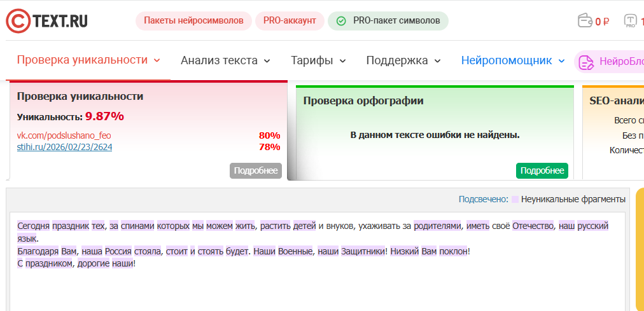This screenshot has width=644, height=311.
Task: Expand the chevron next to Тарифы
Action: pos(342,61)
